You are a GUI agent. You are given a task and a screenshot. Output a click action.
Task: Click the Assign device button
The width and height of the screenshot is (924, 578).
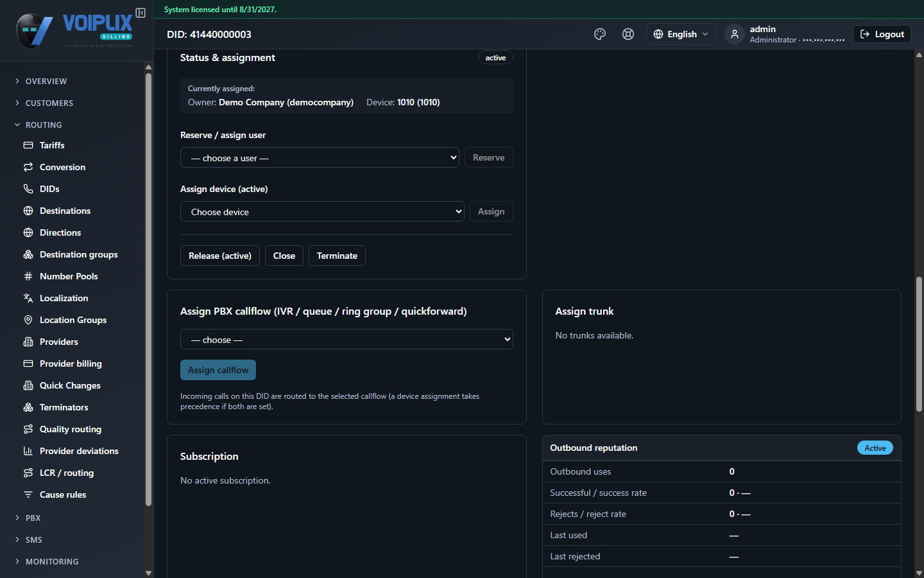pos(492,211)
